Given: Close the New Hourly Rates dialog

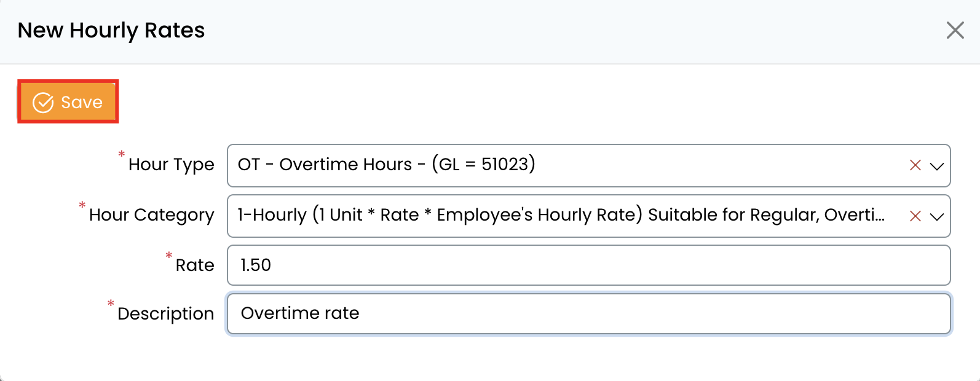Looking at the screenshot, I should coord(955,30).
